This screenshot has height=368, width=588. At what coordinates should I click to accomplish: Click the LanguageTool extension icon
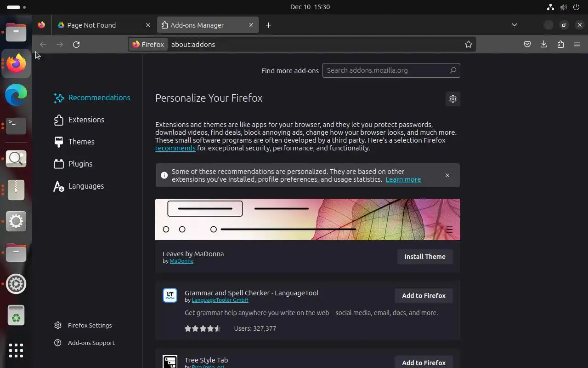(x=170, y=295)
